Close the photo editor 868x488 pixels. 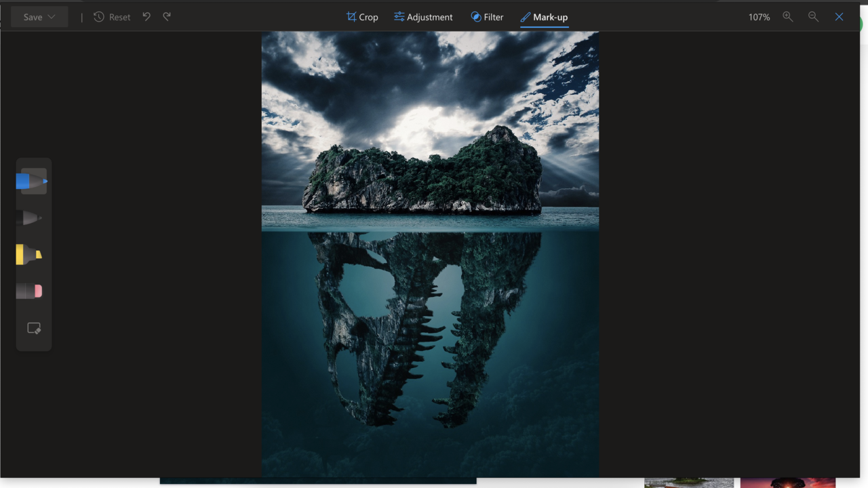839,16
